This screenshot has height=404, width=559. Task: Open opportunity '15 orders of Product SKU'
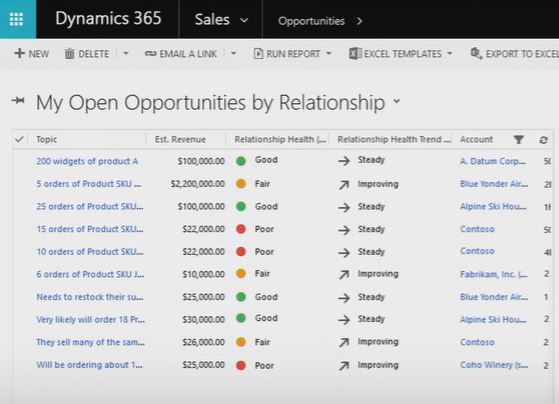click(x=89, y=229)
